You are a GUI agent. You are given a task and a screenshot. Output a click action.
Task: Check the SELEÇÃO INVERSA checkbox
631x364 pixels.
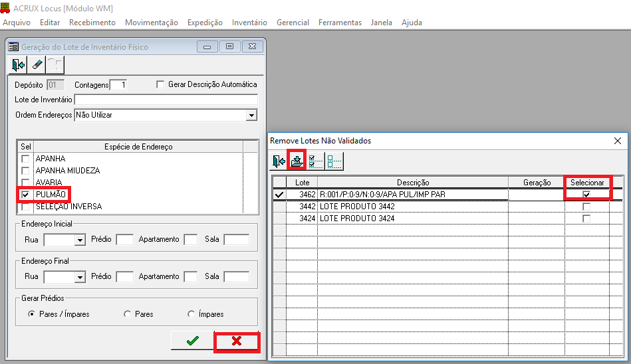(x=25, y=207)
